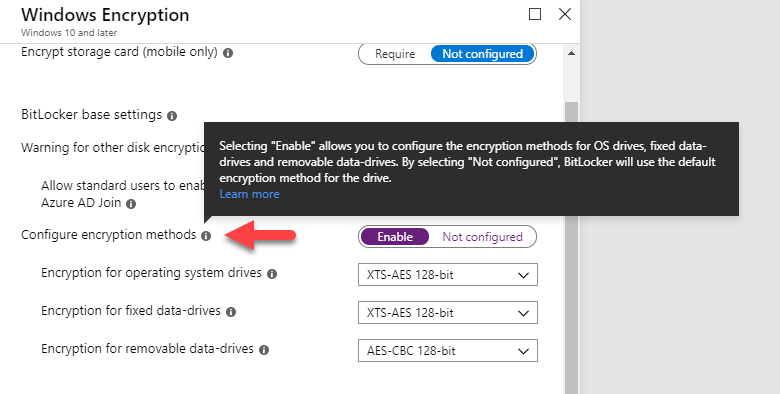Click the Configure encryption methods label
The height and width of the screenshot is (394, 780).
[x=108, y=235]
